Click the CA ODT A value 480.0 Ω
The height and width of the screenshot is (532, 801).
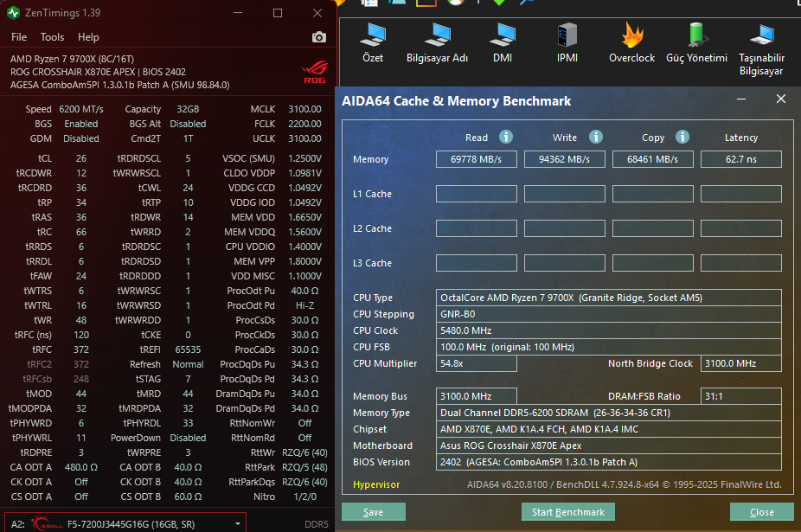[81, 467]
